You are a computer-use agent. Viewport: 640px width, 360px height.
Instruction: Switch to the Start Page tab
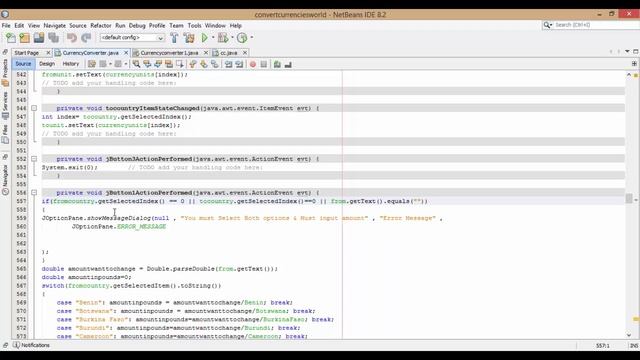pyautogui.click(x=27, y=53)
